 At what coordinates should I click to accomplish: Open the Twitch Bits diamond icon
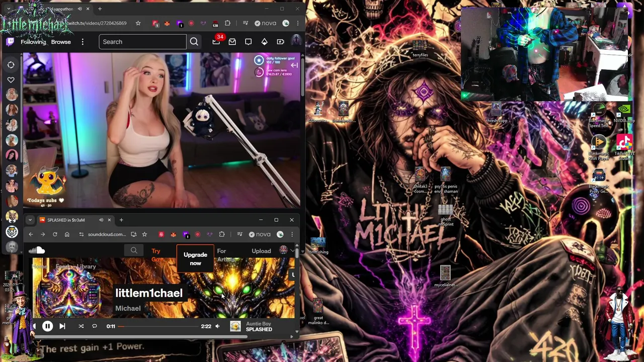264,42
